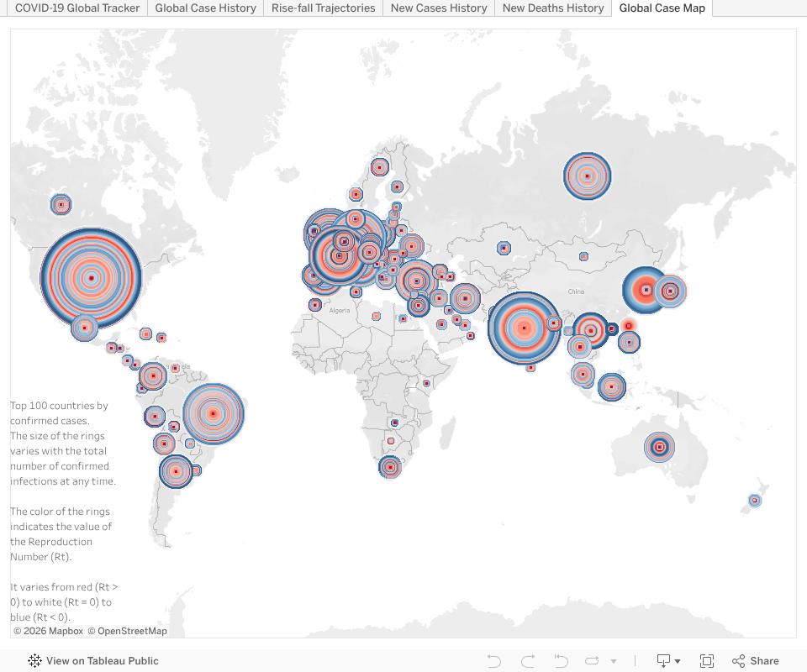Select the Kenya case bubble
The width and height of the screenshot is (807, 672).
(426, 383)
